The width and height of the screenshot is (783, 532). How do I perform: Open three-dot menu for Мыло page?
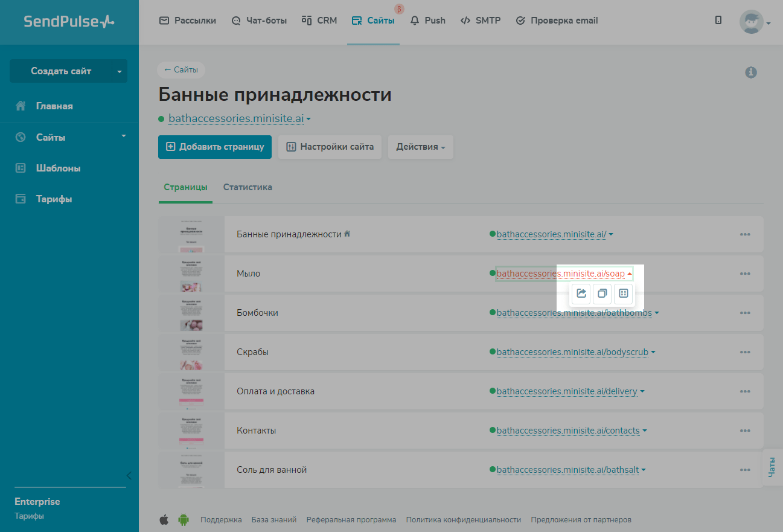tap(745, 274)
